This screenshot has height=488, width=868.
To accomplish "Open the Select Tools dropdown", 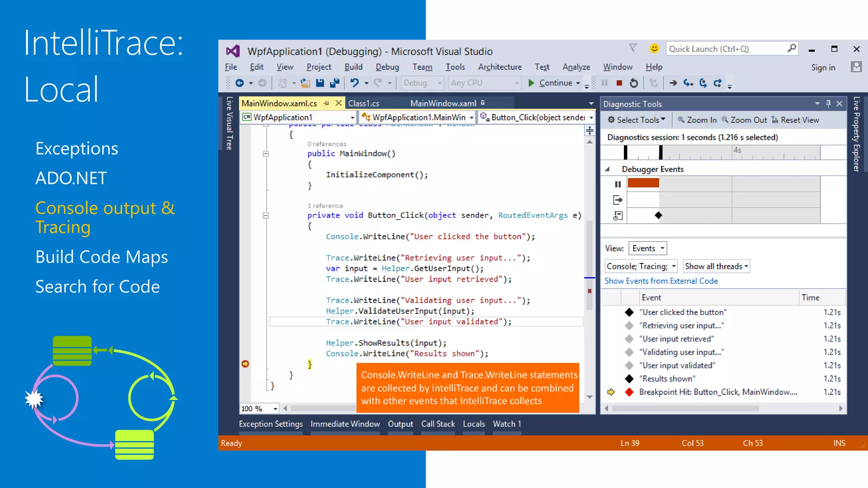I will coord(636,120).
